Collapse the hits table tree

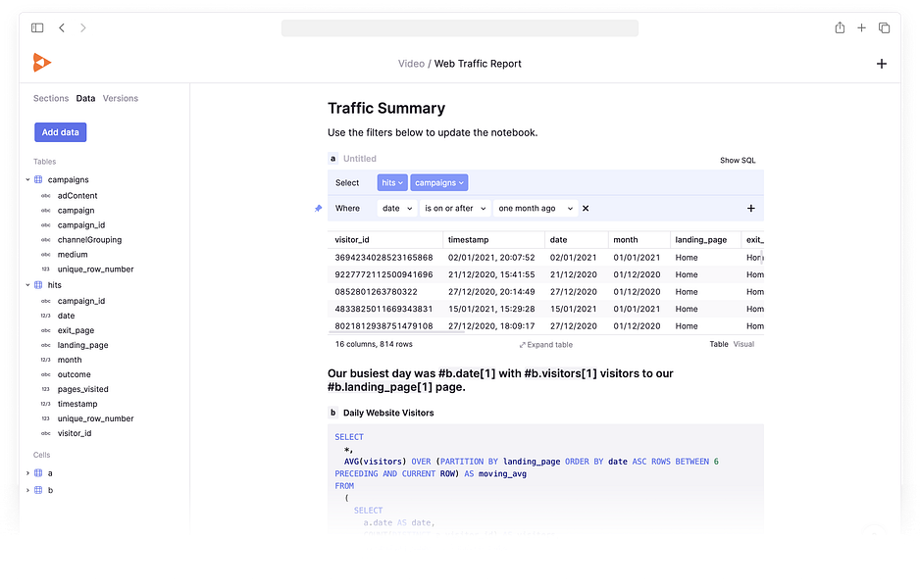27,285
